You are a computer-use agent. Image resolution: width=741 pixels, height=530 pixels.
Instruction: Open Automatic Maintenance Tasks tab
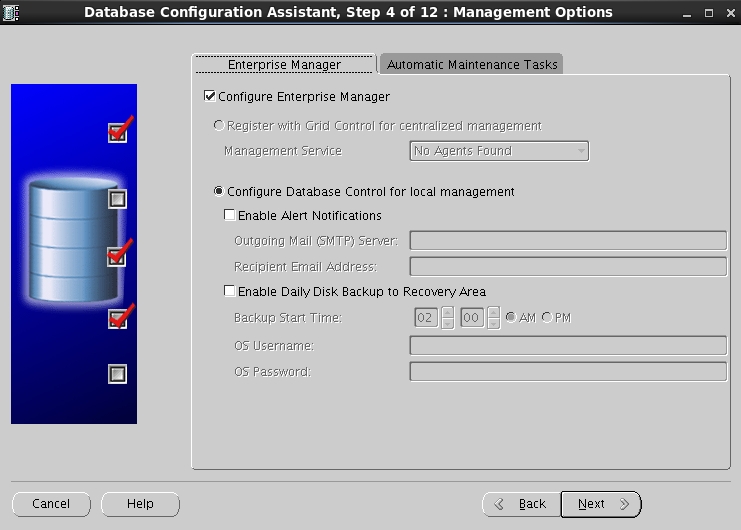coord(472,64)
